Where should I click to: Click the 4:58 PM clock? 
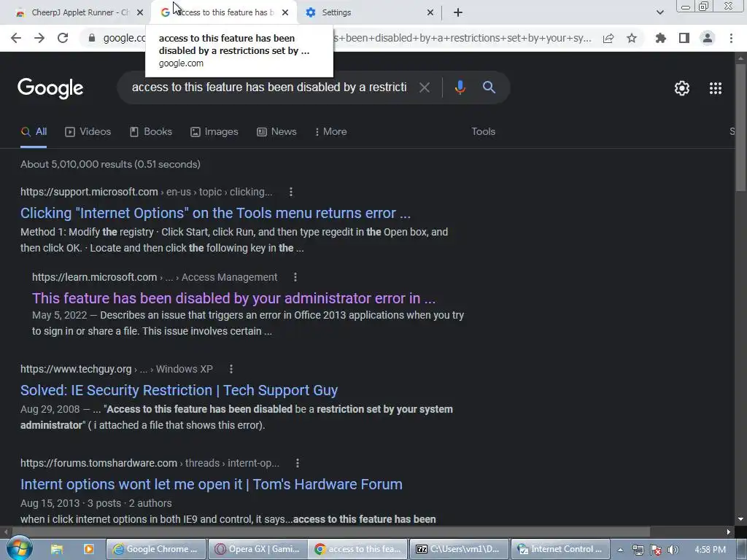coord(711,550)
